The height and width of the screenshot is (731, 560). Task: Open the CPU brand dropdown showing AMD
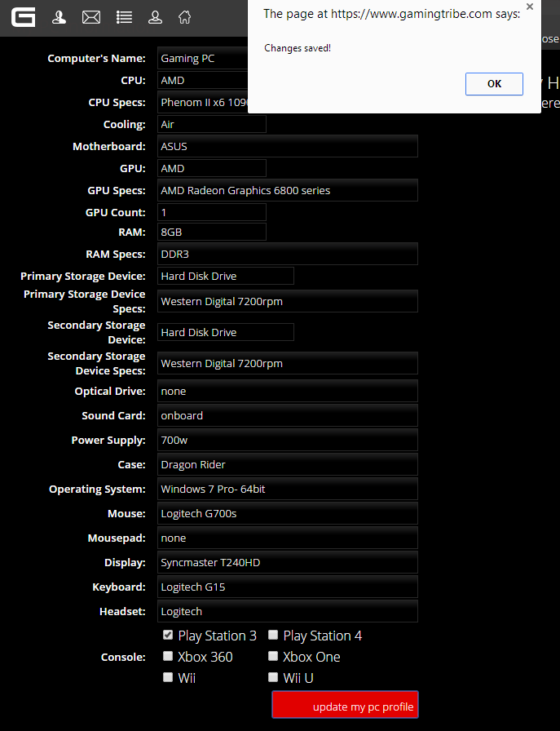click(203, 80)
